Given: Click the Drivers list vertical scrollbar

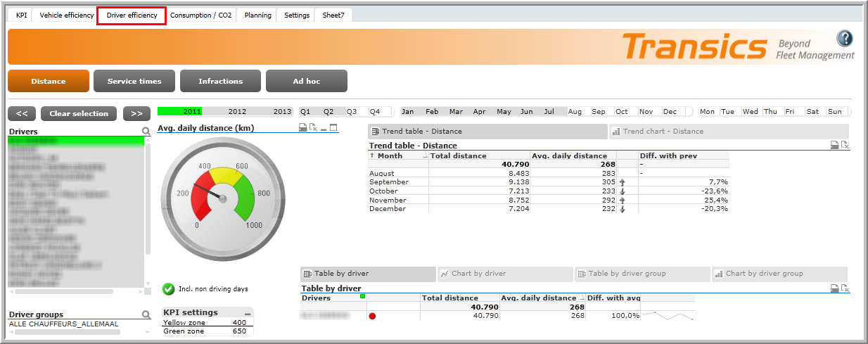Looking at the screenshot, I should click(x=148, y=197).
